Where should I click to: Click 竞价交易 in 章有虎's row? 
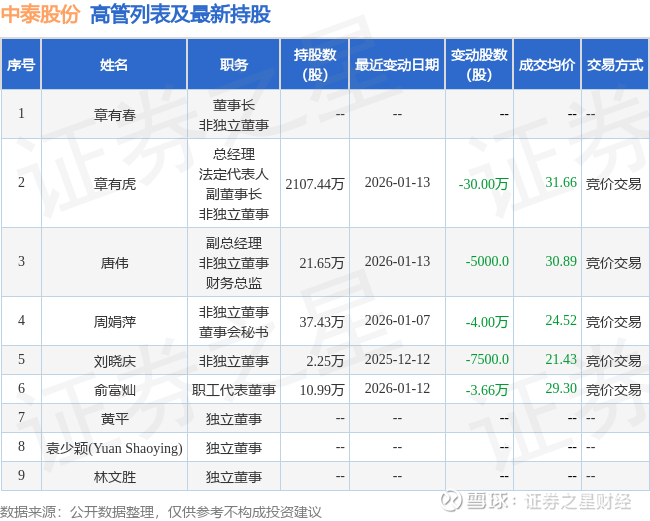(x=614, y=184)
